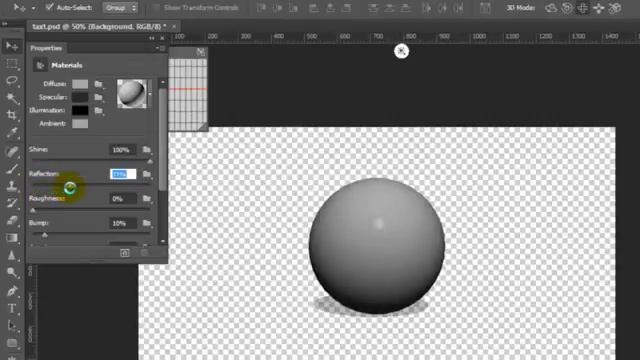This screenshot has width=640, height=360.
Task: Click the Roughness 0% value field
Action: pyautogui.click(x=122, y=199)
